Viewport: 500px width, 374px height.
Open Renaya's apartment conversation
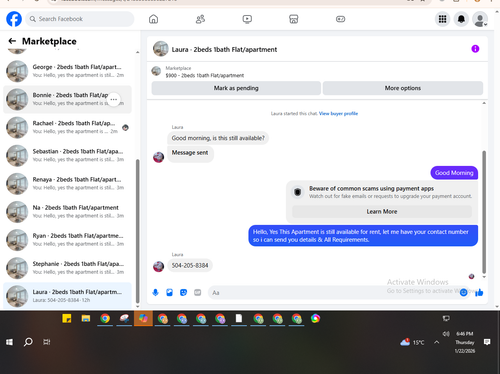[67, 184]
